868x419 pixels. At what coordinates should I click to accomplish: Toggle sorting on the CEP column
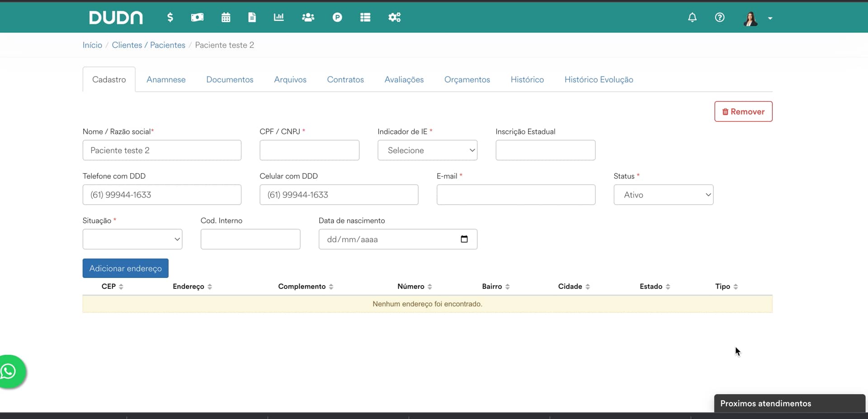click(122, 286)
